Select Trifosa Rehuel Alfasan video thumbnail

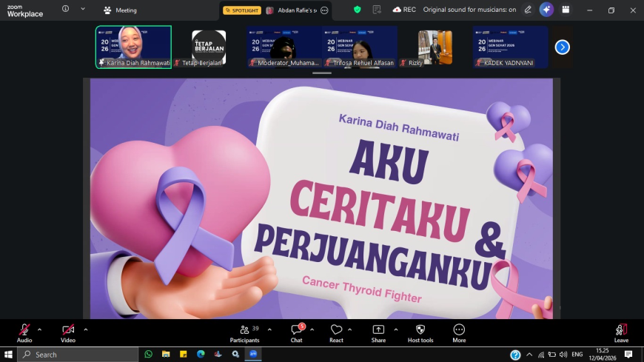pos(360,47)
